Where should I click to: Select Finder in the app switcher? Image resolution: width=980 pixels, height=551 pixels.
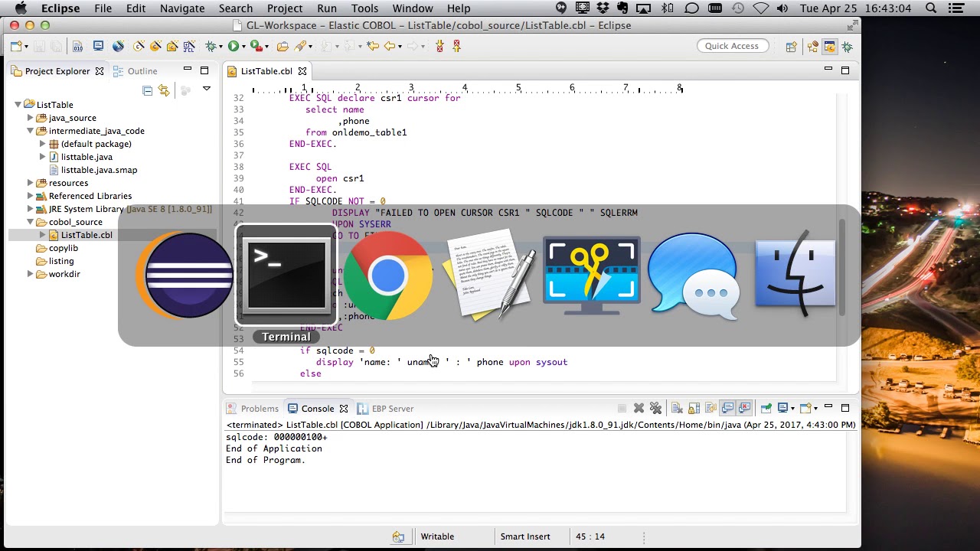795,274
